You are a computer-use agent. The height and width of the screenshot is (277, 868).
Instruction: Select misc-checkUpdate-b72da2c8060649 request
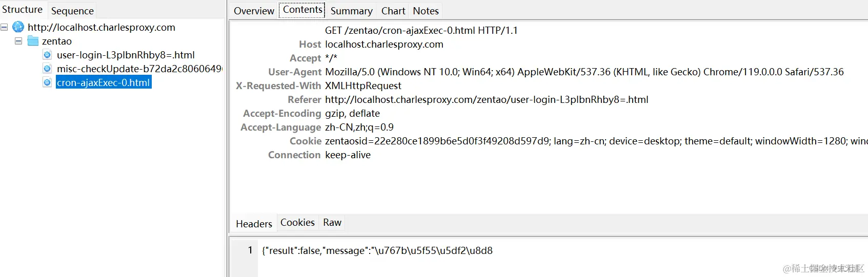tap(139, 69)
